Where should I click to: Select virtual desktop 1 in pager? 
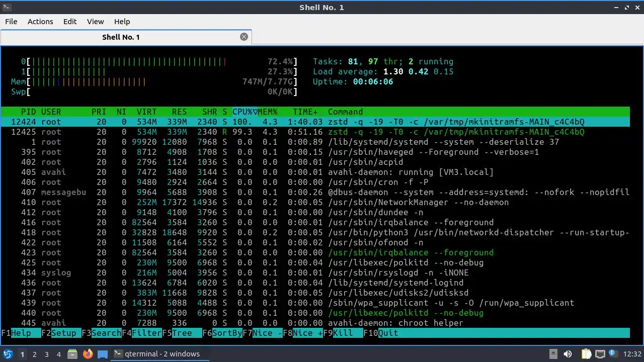point(23,354)
